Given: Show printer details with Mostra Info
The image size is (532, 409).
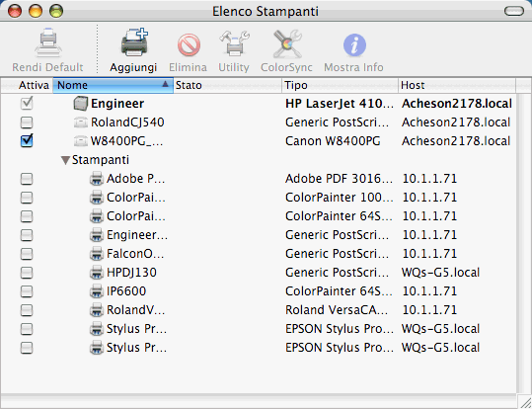Looking at the screenshot, I should coord(354,44).
